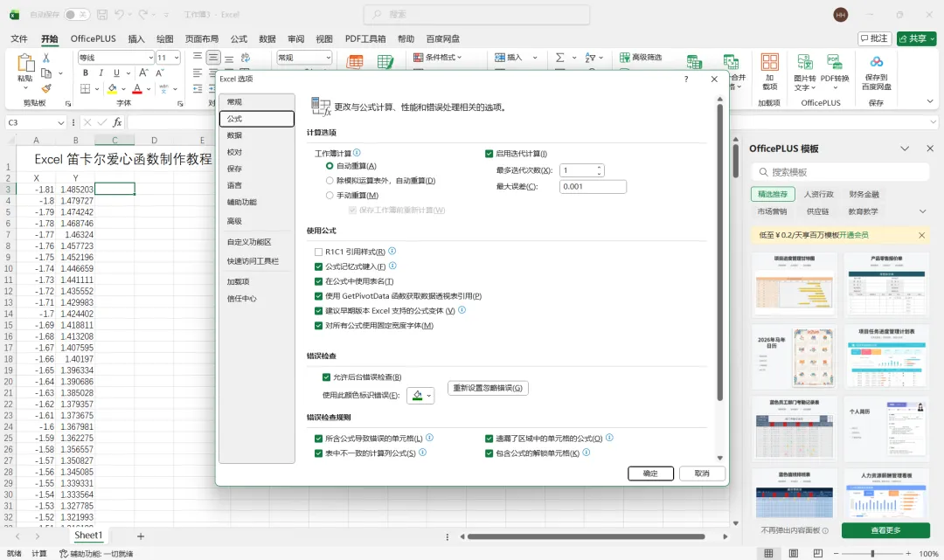Select Advanced category in Excel Options
The image size is (944, 560).
(257, 221)
